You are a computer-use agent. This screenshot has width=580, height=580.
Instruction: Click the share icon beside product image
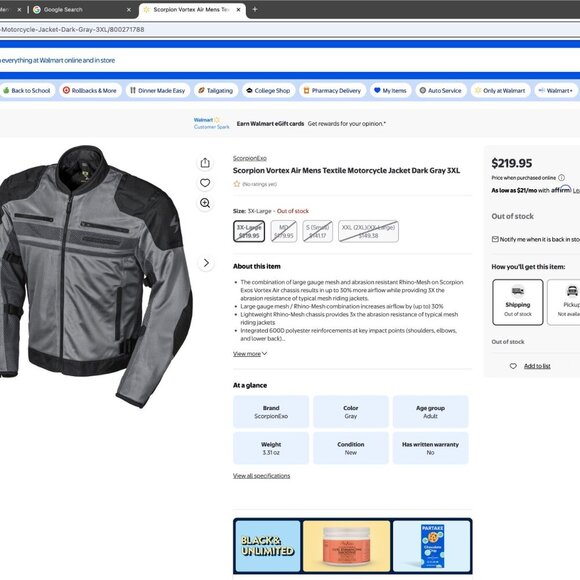tap(205, 163)
